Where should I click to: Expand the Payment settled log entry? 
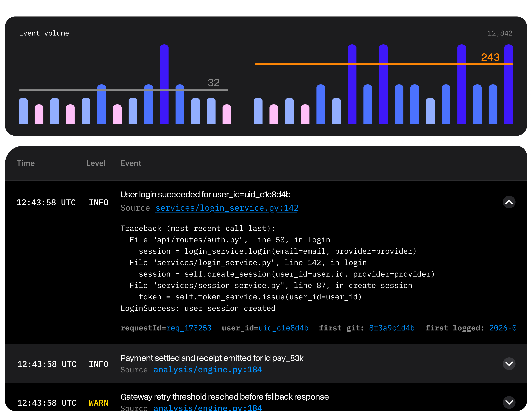[509, 363]
